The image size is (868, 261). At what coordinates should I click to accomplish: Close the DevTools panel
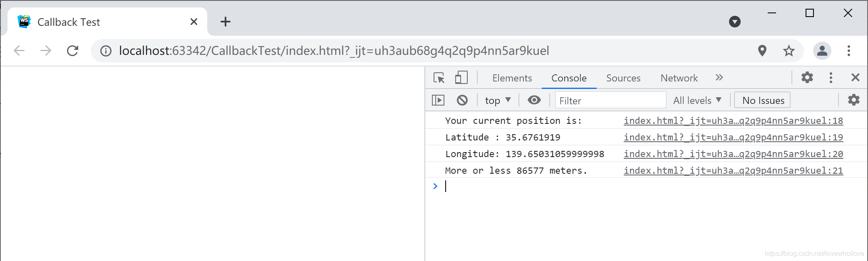(856, 78)
